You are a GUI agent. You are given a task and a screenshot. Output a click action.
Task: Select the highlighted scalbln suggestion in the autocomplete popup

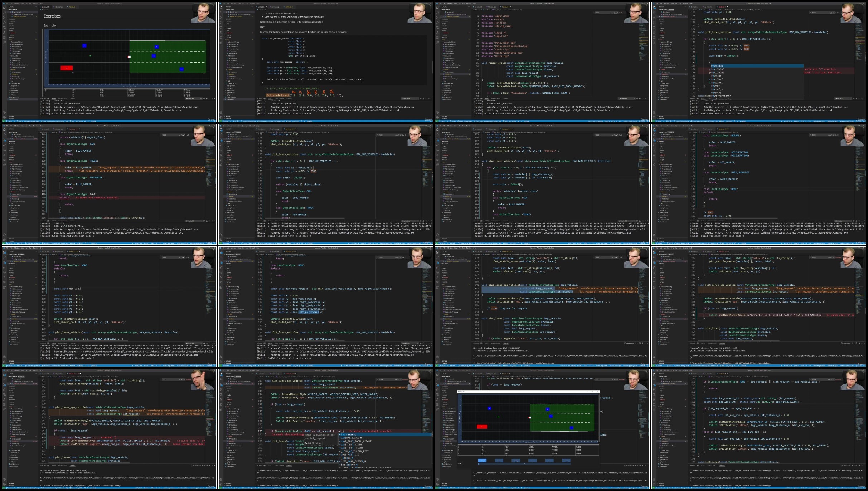757,66
